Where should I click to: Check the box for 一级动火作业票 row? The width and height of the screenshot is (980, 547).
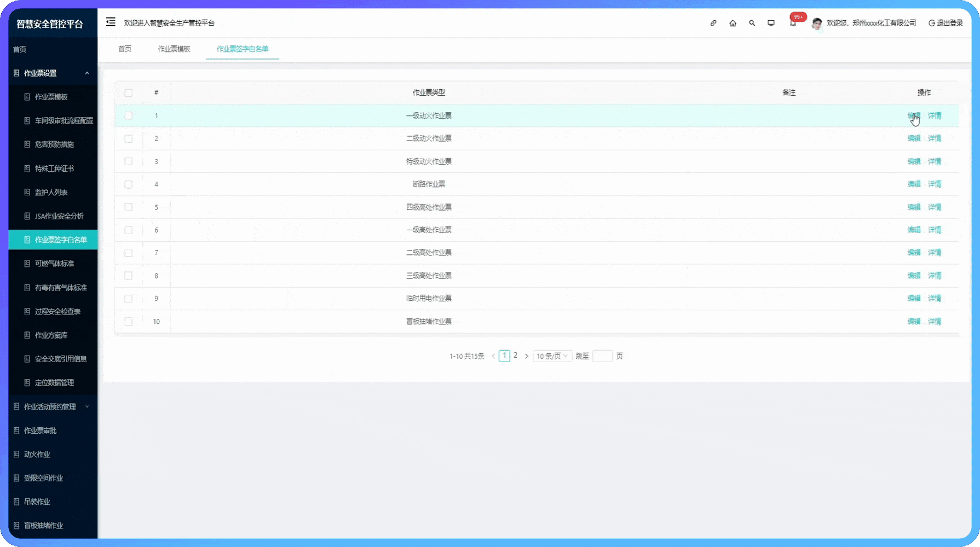click(129, 115)
